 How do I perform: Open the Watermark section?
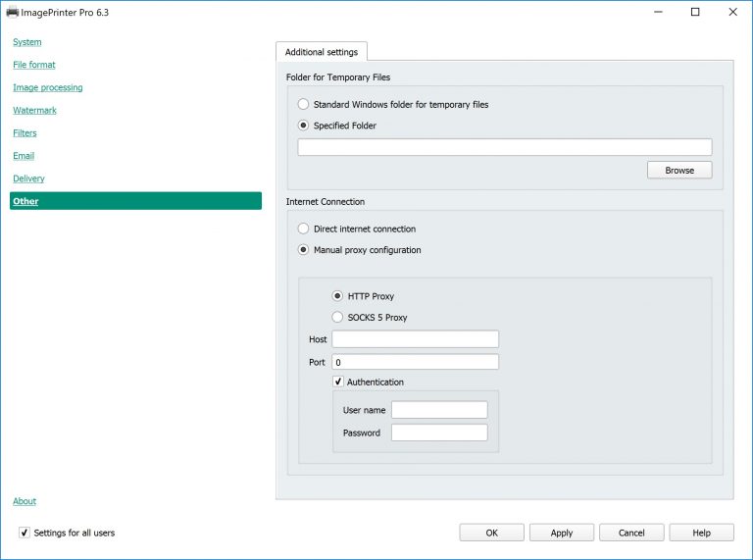(34, 110)
